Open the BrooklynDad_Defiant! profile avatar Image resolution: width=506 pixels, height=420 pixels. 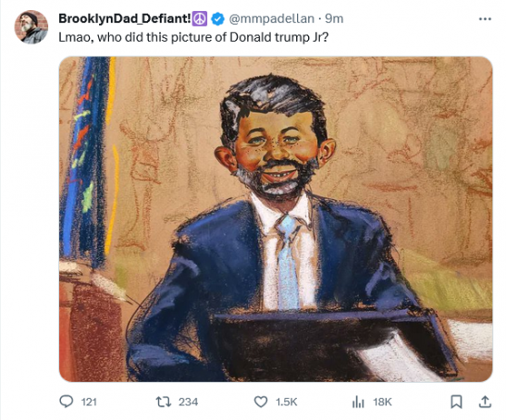[x=31, y=27]
